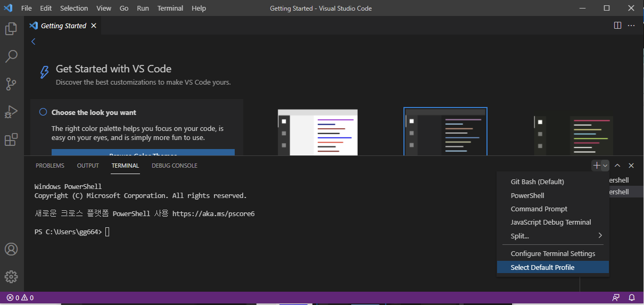This screenshot has width=644, height=305.
Task: Open the Selection menu
Action: pyautogui.click(x=74, y=8)
